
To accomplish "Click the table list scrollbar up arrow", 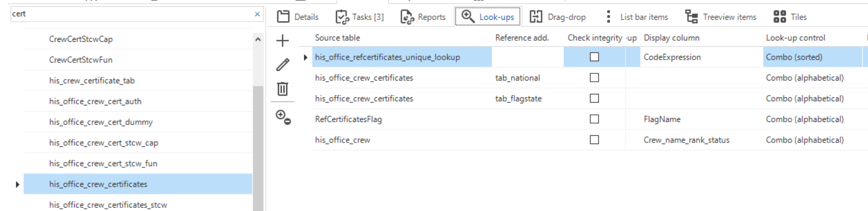I will [258, 39].
